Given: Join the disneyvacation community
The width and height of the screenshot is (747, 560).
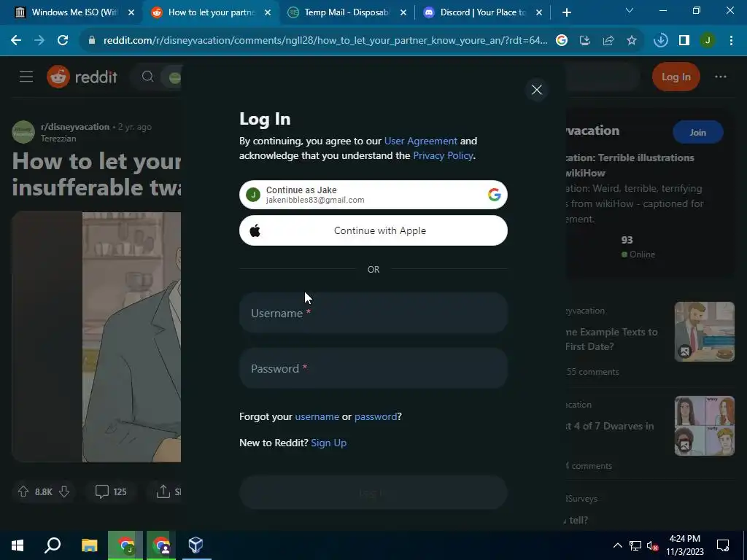Looking at the screenshot, I should [x=697, y=133].
